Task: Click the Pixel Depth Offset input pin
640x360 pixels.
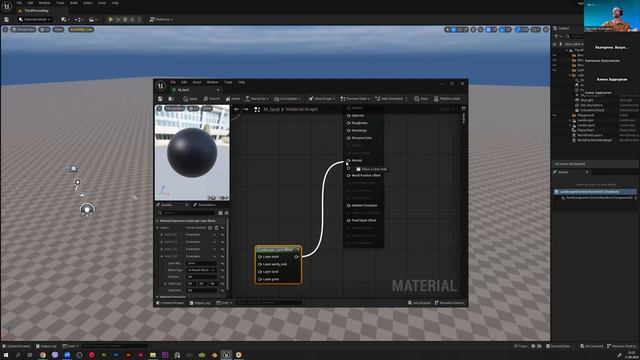Action: tap(349, 220)
